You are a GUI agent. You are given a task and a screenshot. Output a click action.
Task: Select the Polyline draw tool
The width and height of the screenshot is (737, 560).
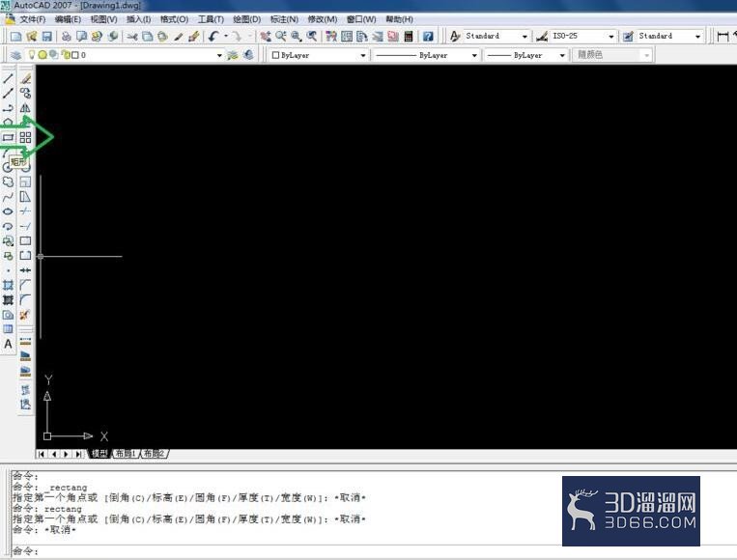(8, 108)
